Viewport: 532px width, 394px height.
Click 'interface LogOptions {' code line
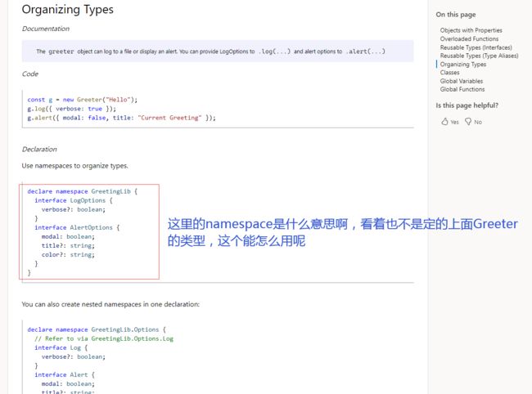[x=74, y=200]
